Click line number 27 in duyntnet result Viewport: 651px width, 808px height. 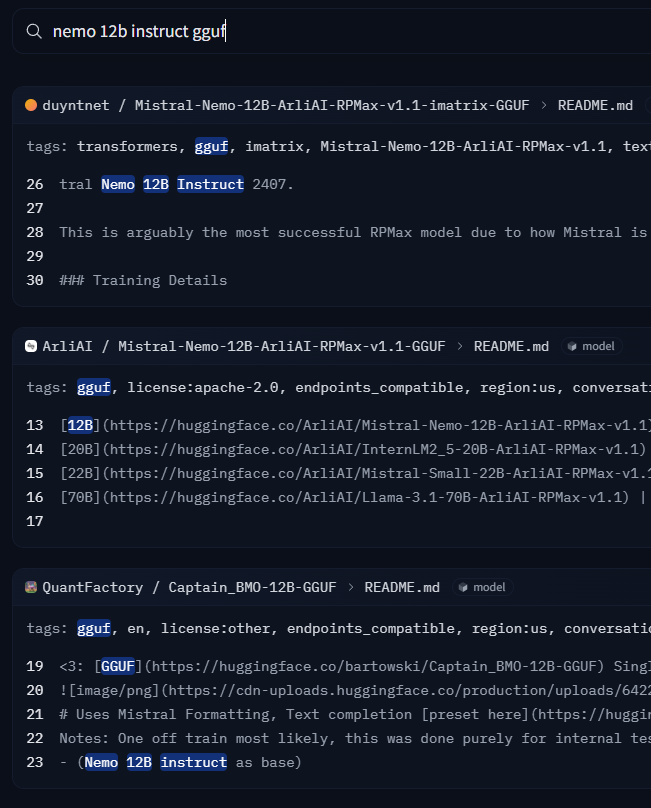point(35,209)
